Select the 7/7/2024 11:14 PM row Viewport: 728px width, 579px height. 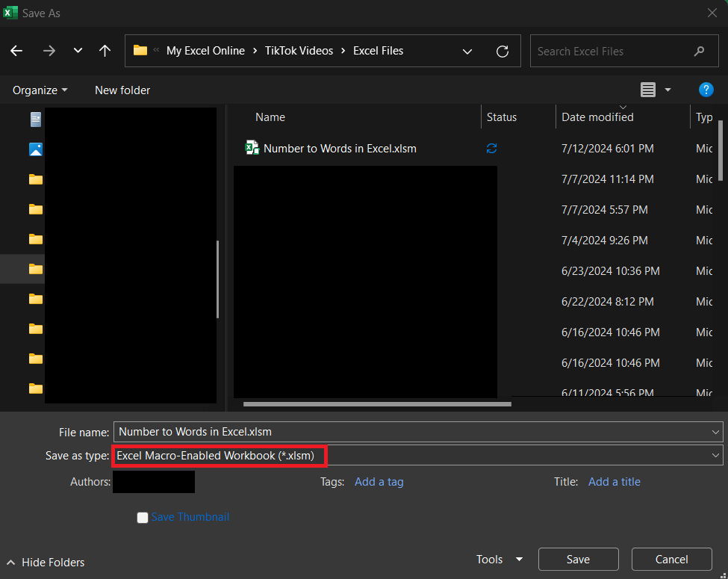point(607,179)
